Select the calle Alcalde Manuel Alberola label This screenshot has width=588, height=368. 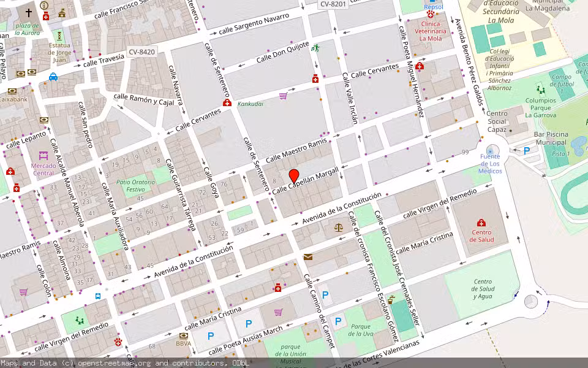(67, 183)
